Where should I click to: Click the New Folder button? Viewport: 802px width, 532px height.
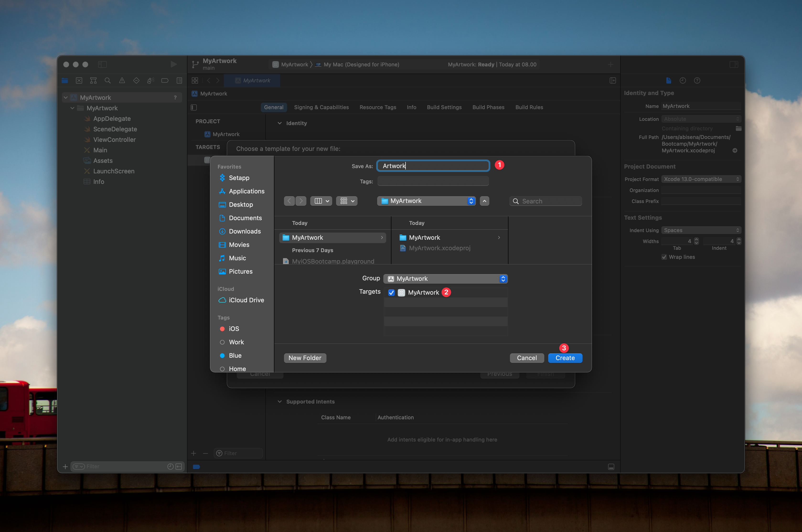point(305,358)
